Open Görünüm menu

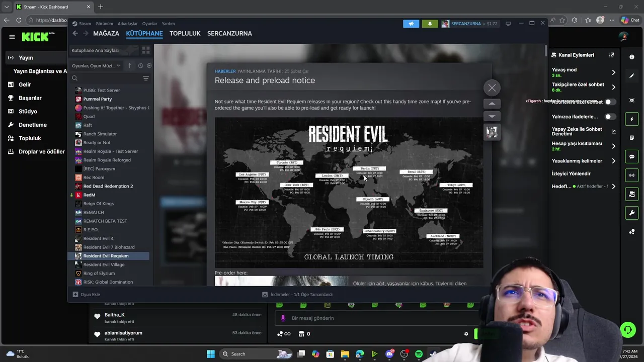pyautogui.click(x=104, y=24)
